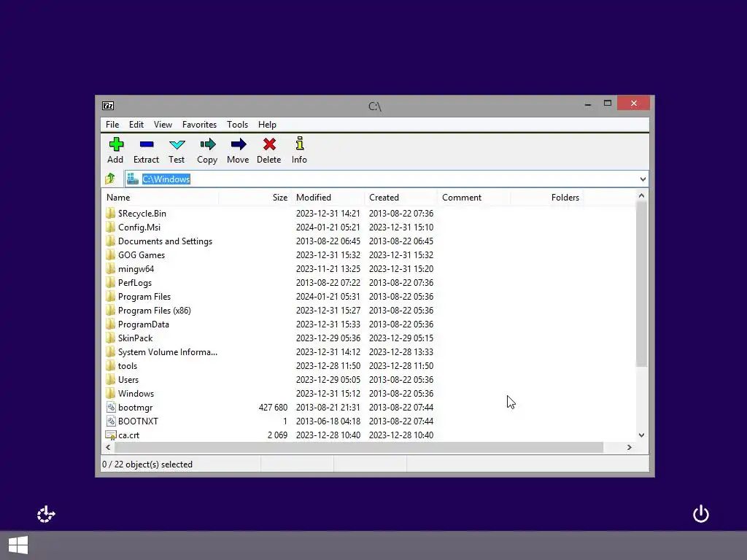Select the bootmgr file icon
Screen dimensions: 747x560
point(111,407)
